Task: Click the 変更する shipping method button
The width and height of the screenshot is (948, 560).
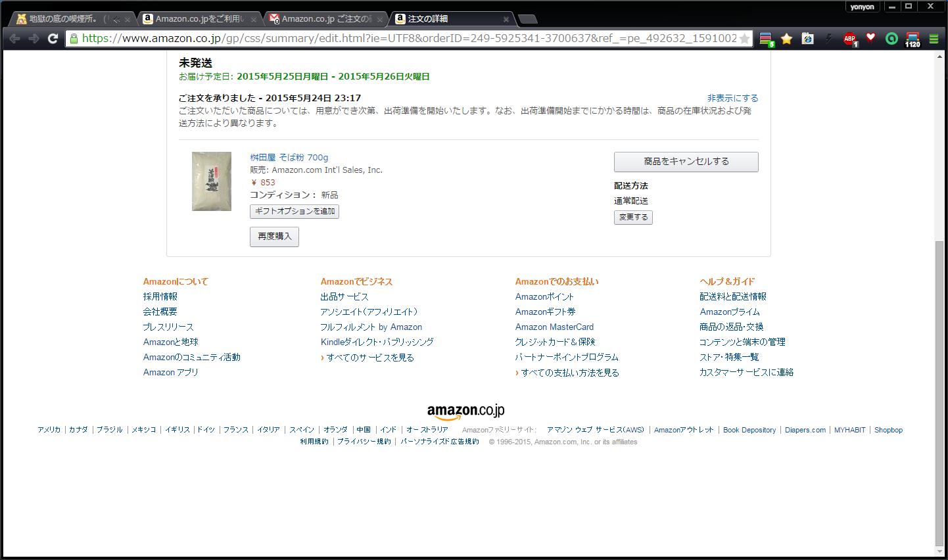Action: click(x=633, y=218)
